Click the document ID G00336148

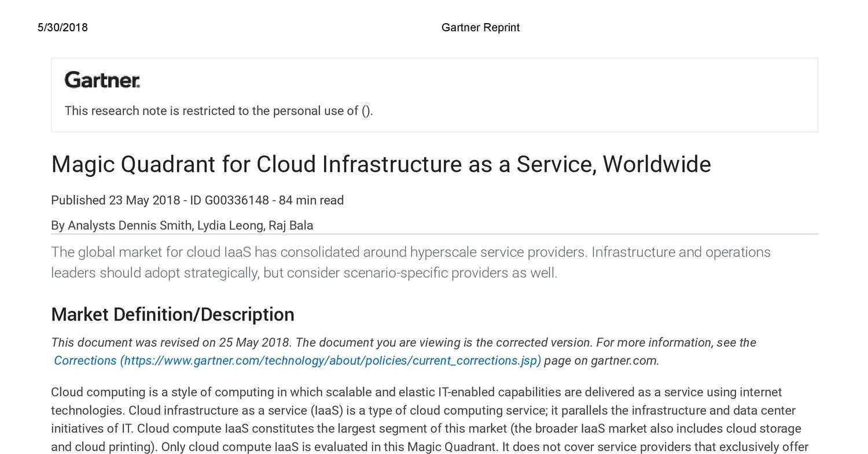click(x=236, y=201)
